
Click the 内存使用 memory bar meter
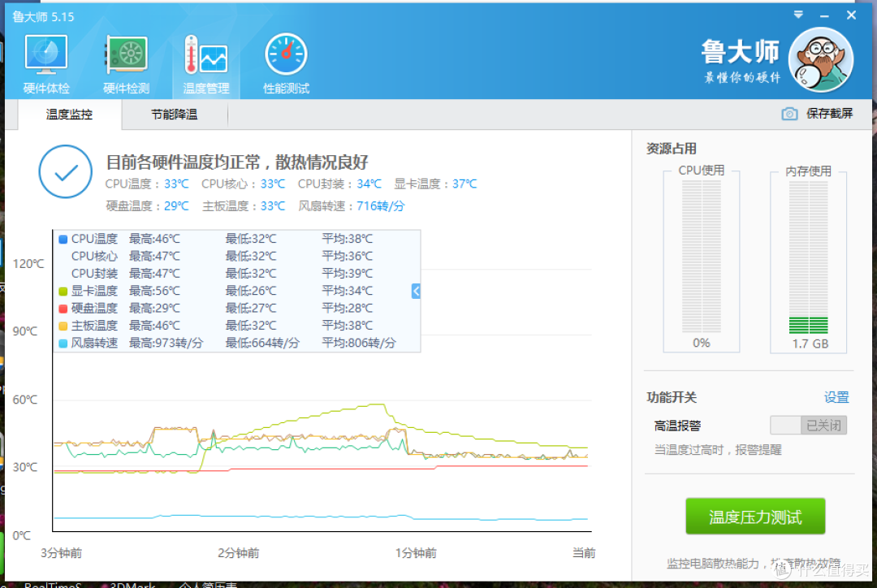pyautogui.click(x=808, y=257)
